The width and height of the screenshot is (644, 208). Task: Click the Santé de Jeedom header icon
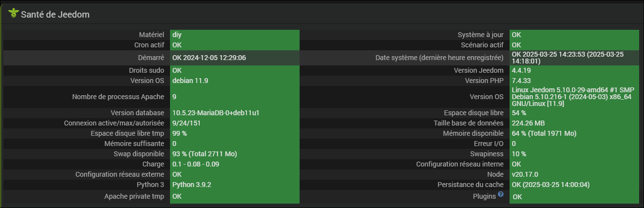[13, 14]
